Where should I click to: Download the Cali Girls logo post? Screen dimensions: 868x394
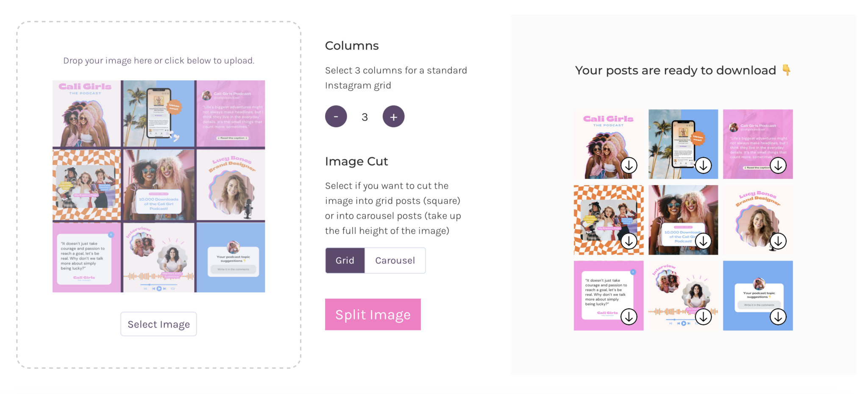tap(629, 165)
